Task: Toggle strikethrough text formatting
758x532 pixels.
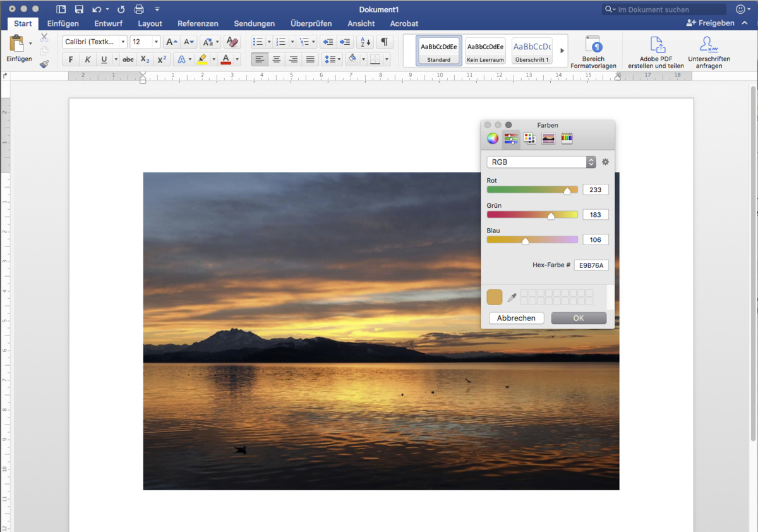Action: coord(128,59)
